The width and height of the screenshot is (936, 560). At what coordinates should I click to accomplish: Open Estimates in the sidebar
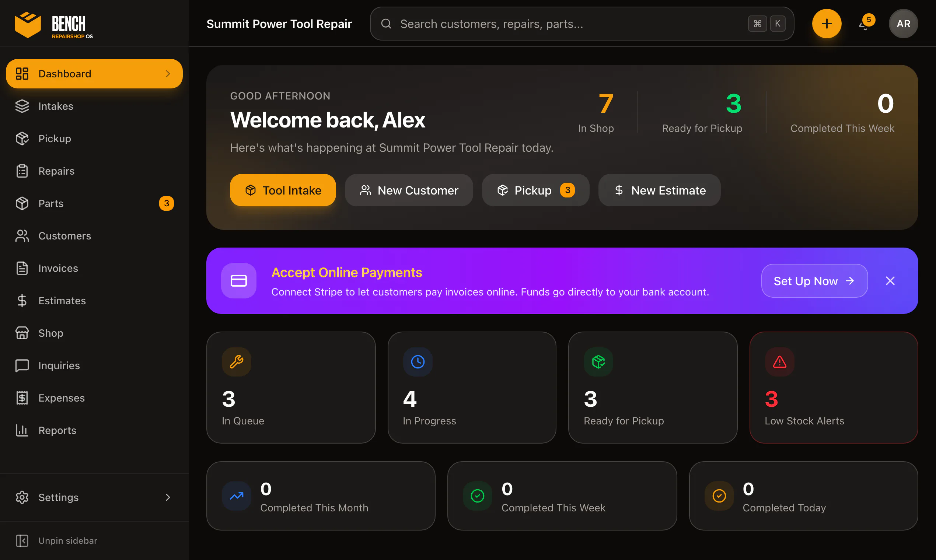[x=94, y=301]
